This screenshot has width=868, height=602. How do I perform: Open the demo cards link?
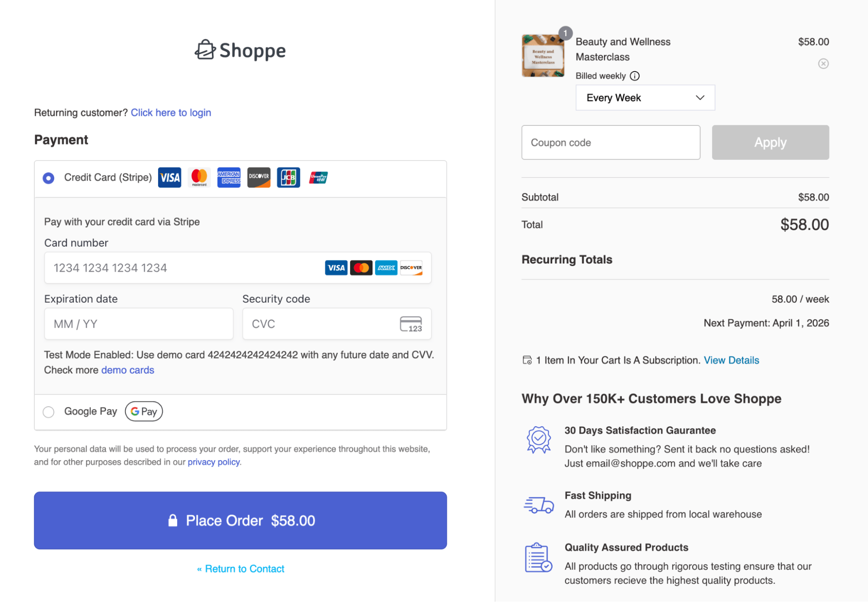click(128, 370)
